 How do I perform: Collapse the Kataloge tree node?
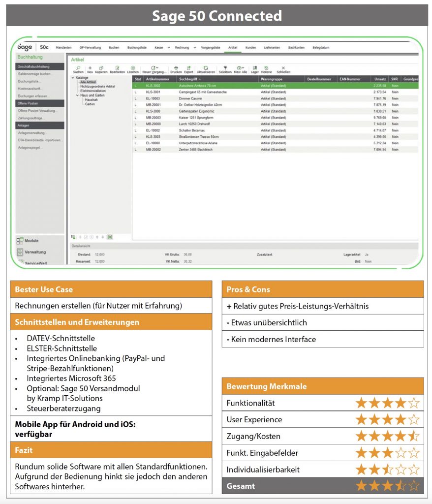tap(73, 77)
